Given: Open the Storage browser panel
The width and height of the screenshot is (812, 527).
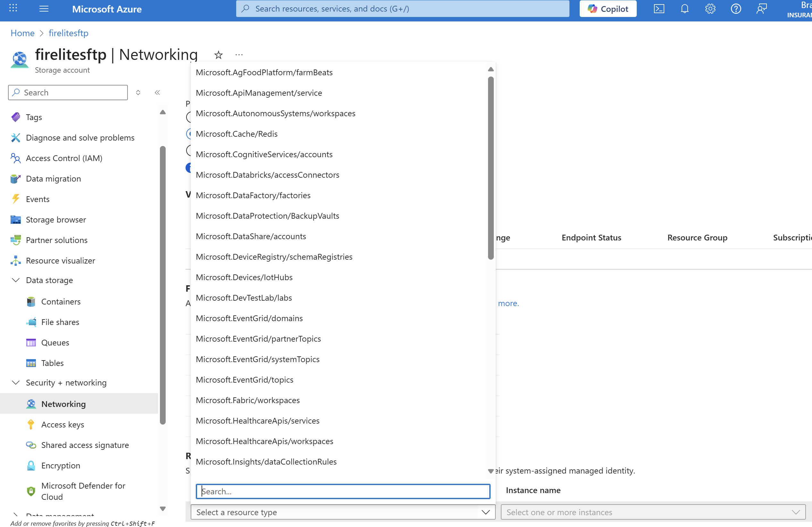Looking at the screenshot, I should [56, 220].
